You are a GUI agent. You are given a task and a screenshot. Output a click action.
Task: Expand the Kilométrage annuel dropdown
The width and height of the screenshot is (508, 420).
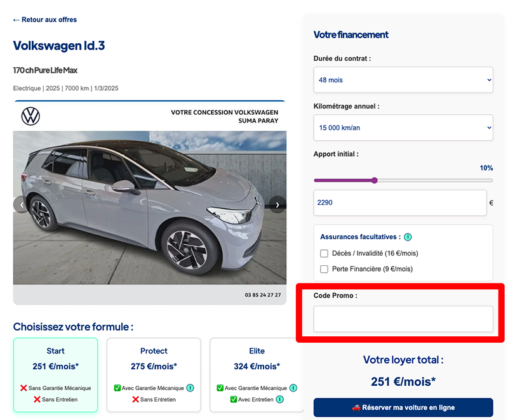403,128
